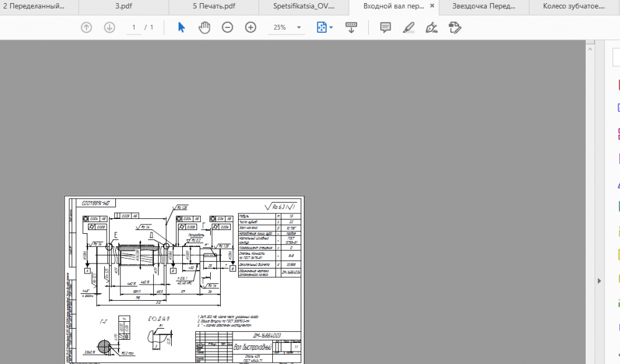Go to the previous page arrow
This screenshot has width=620, height=364.
click(86, 27)
